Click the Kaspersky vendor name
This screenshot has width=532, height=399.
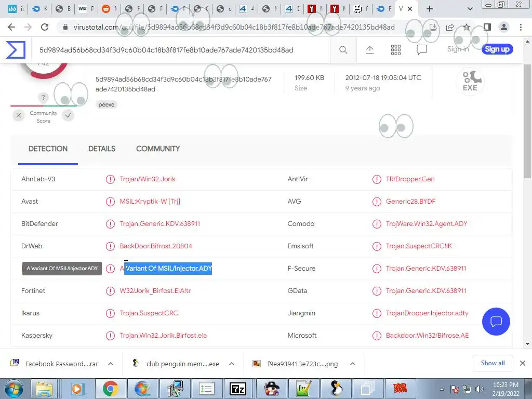point(37,336)
